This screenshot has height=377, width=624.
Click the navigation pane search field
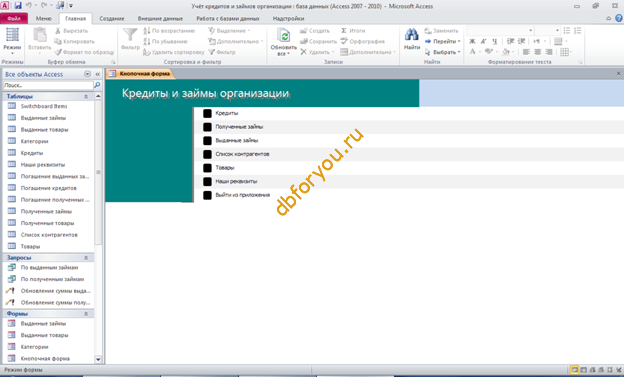tap(48, 85)
